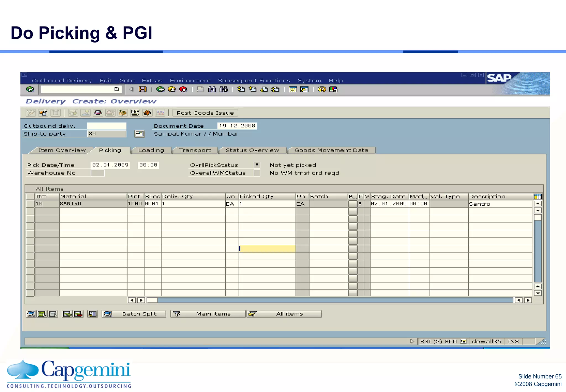Screen dimensions: 566x392
Task: Switch to the Transport tab
Action: [x=195, y=150]
